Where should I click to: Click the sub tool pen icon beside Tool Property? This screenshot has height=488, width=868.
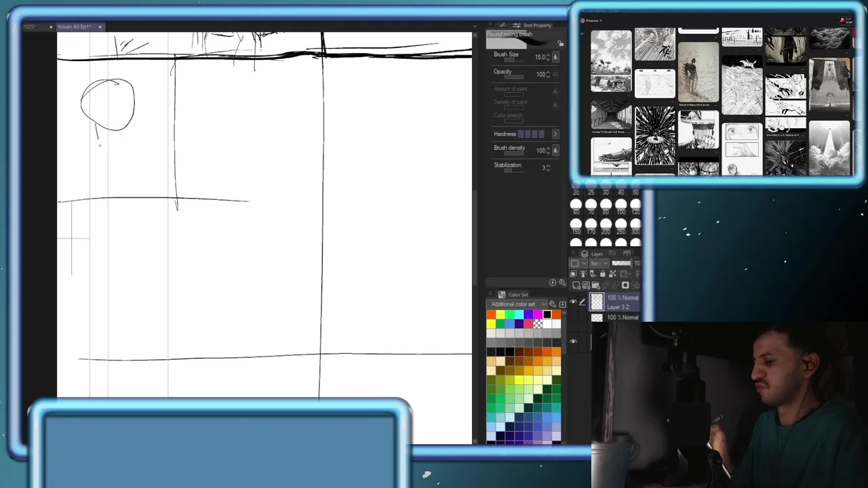pyautogui.click(x=502, y=24)
